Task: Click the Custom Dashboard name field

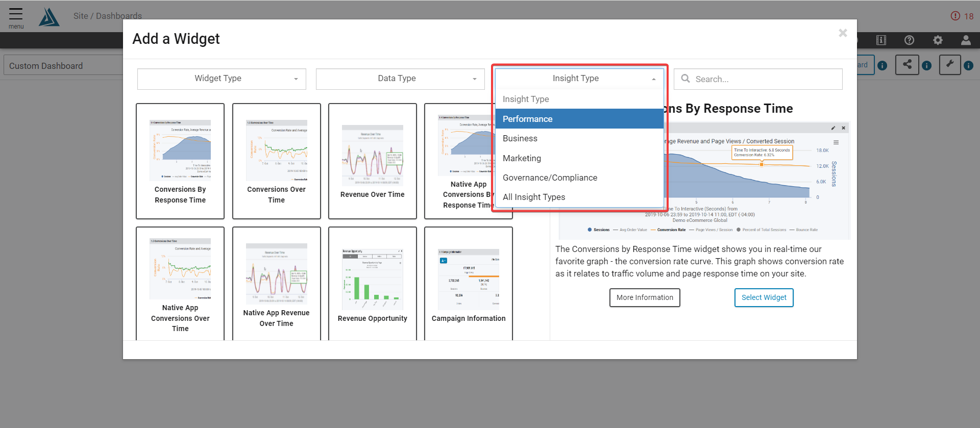Action: [64, 66]
